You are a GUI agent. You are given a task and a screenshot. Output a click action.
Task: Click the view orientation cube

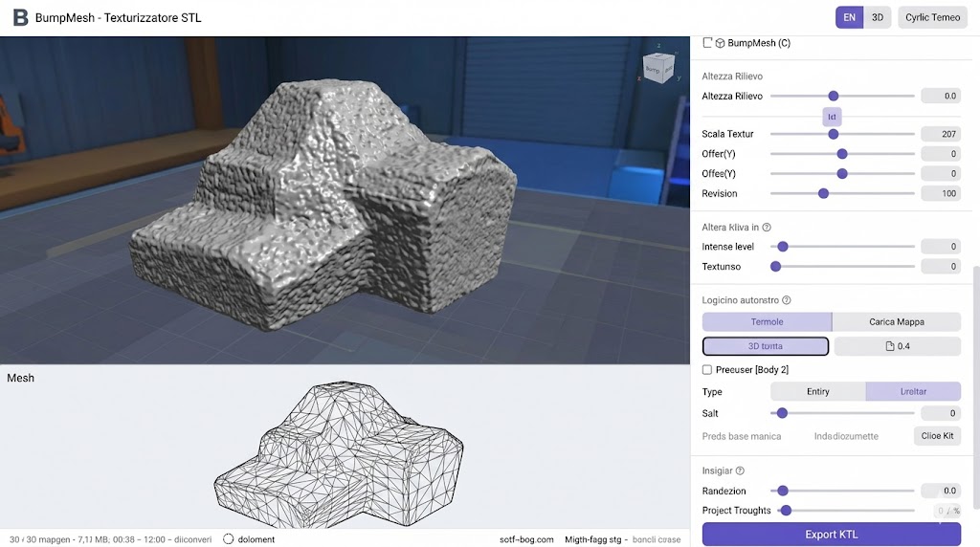pos(657,68)
